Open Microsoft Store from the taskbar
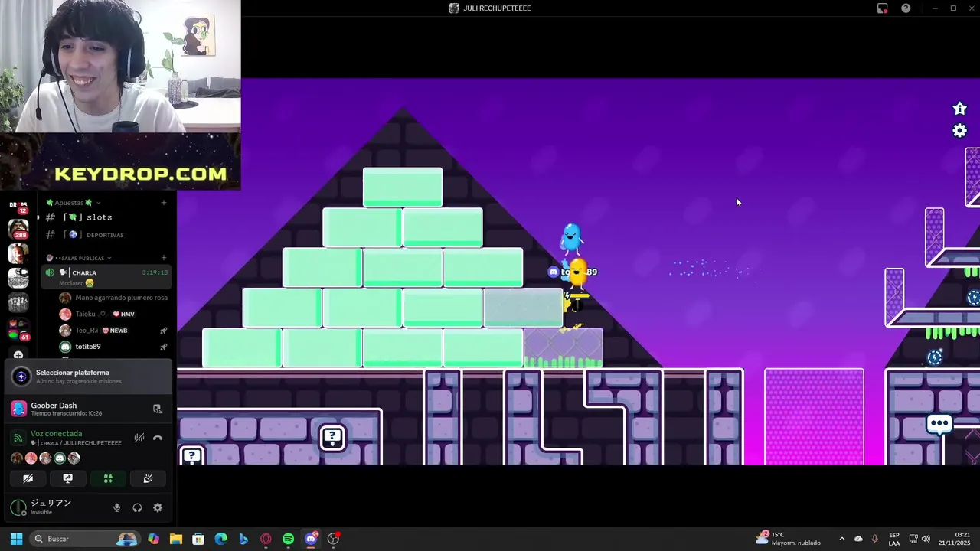The width and height of the screenshot is (980, 551). [198, 539]
